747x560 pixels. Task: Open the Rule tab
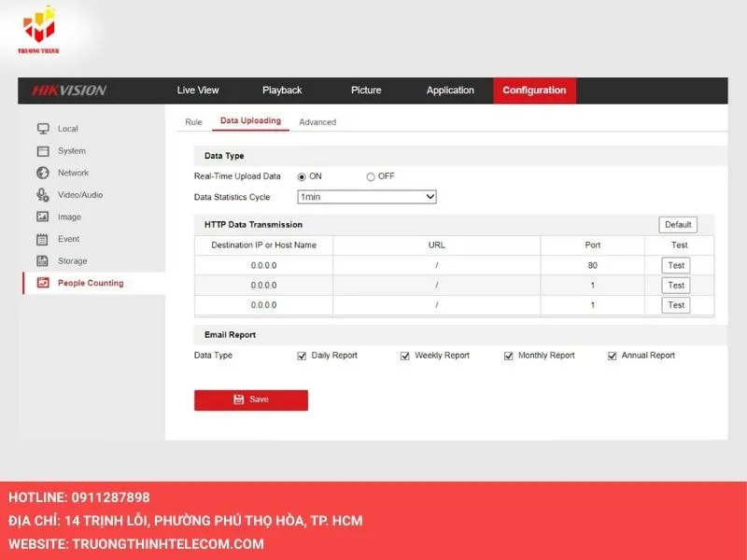[192, 122]
